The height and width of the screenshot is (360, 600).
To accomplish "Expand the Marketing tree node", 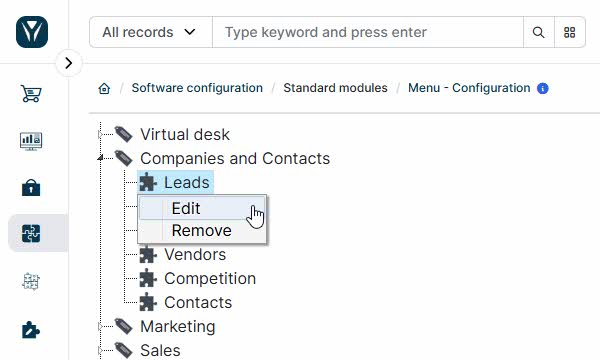I will pos(101,326).
